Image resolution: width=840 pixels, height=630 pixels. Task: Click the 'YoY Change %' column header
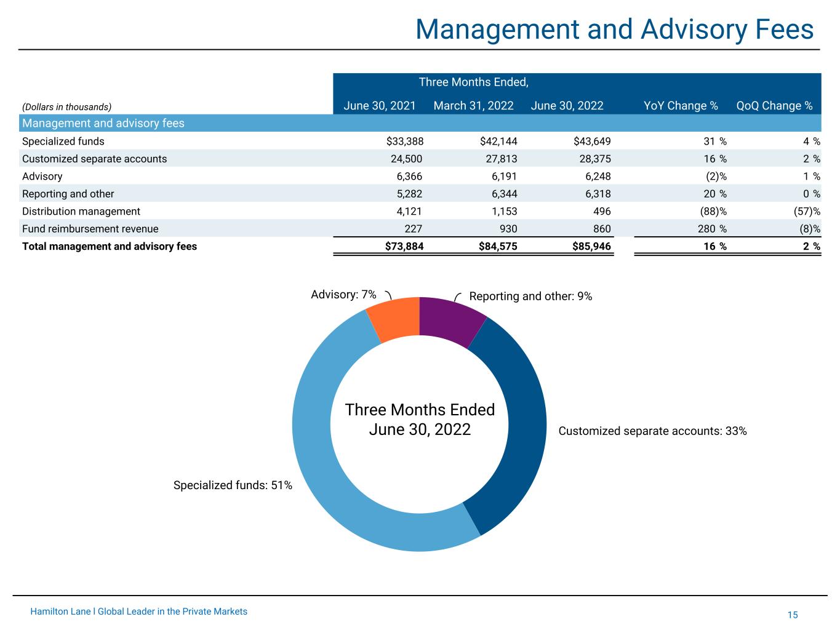pyautogui.click(x=681, y=106)
